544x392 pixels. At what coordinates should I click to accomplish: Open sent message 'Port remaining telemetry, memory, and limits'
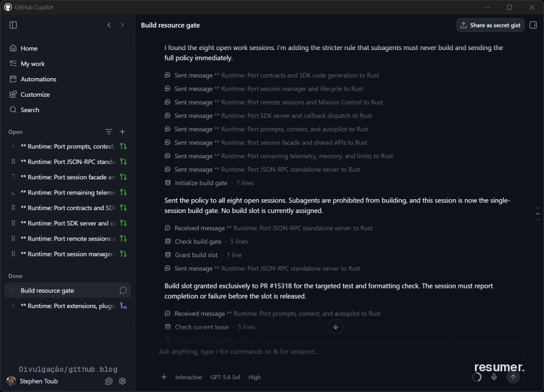click(x=278, y=156)
